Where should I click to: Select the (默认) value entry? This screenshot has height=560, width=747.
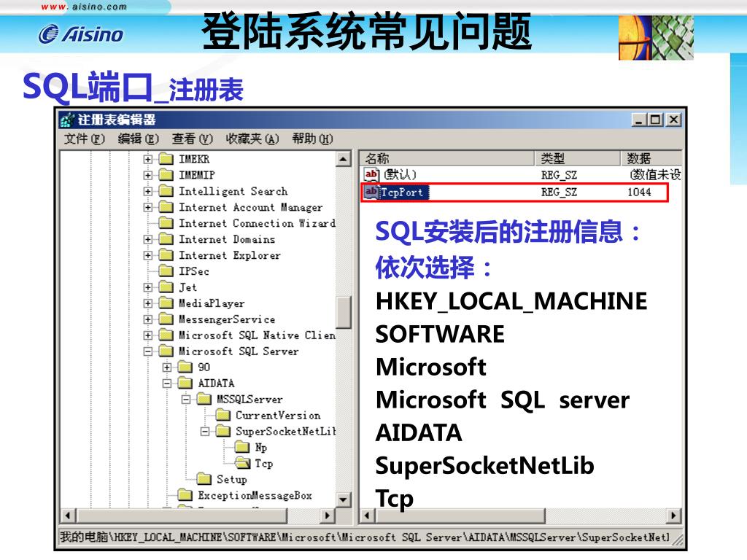pyautogui.click(x=400, y=175)
